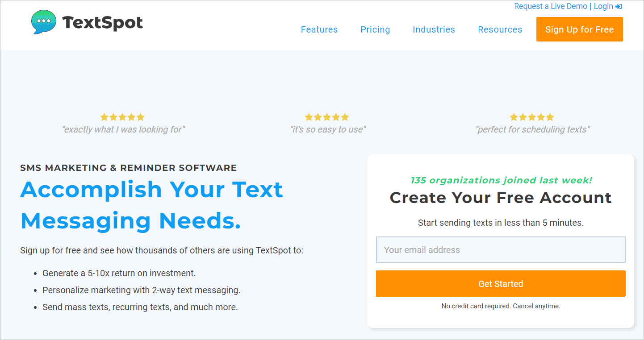
Task: Click the last star above "exactly what I was looking for"
Action: pyautogui.click(x=140, y=116)
